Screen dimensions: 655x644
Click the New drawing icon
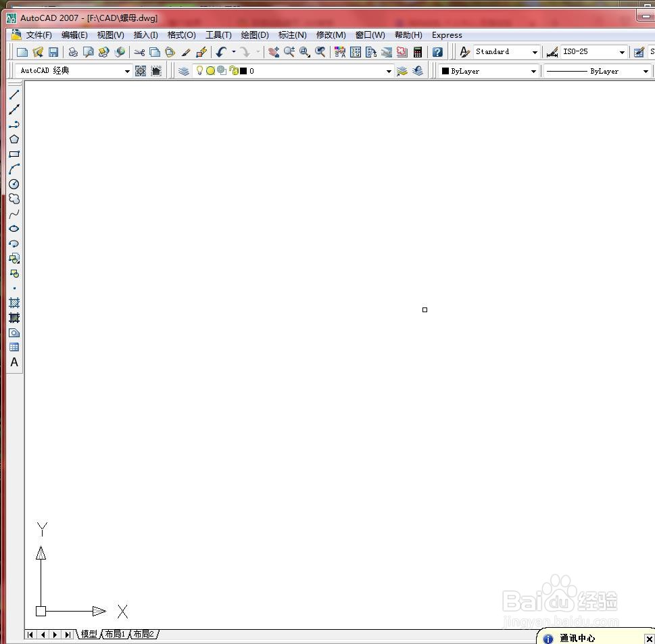(x=22, y=52)
